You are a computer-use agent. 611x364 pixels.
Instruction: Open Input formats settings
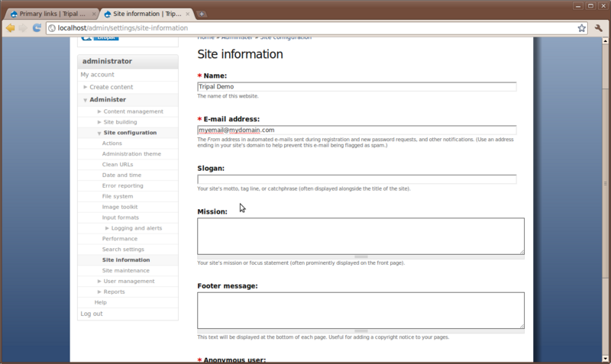coord(120,217)
